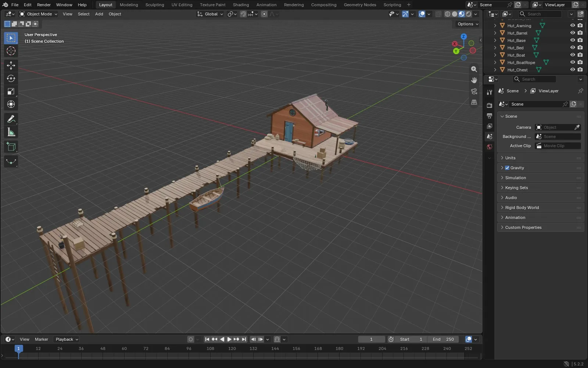The height and width of the screenshot is (368, 588).
Task: Switch to the Shading workspace tab
Action: coord(241,5)
